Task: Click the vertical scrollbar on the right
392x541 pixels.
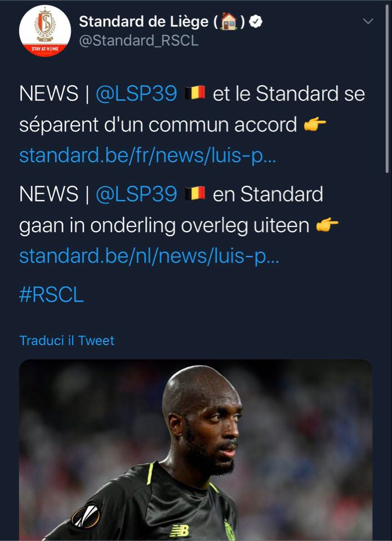Action: pos(387,88)
